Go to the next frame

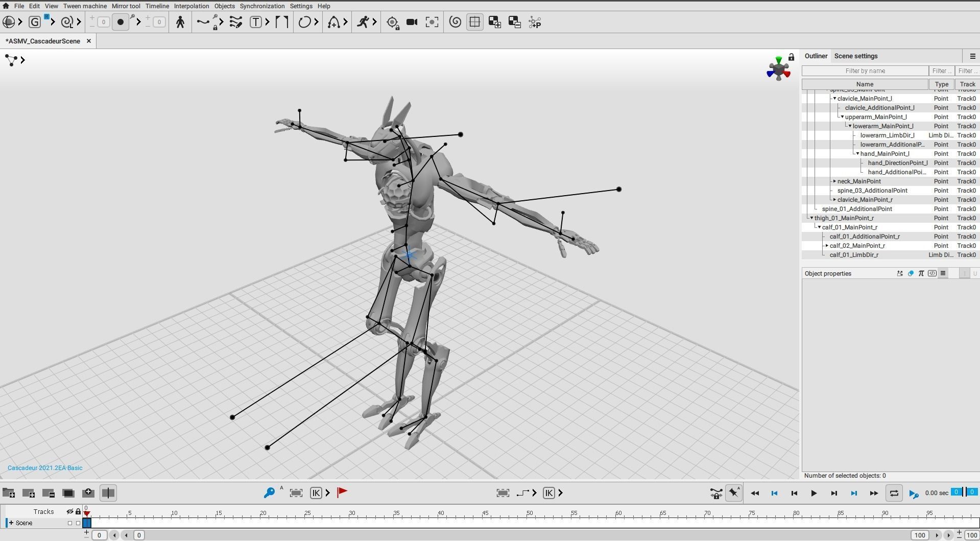pos(833,493)
